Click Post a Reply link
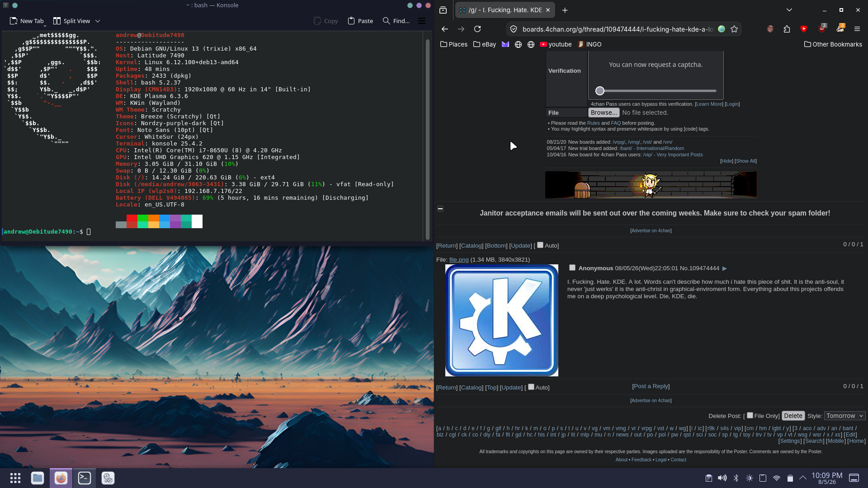 [x=651, y=386]
